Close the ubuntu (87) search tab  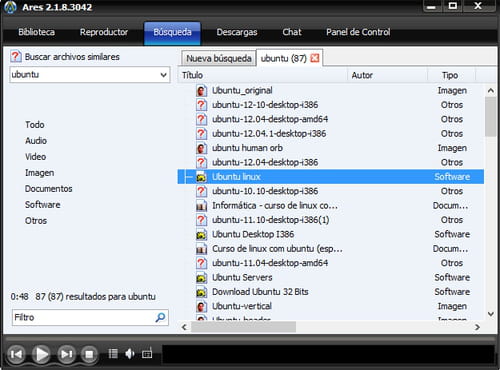pyautogui.click(x=315, y=58)
